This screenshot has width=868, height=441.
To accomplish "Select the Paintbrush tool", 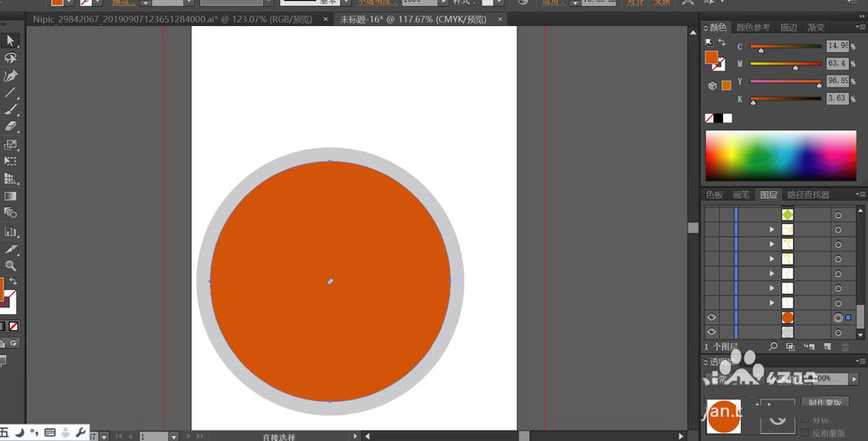I will pos(10,109).
